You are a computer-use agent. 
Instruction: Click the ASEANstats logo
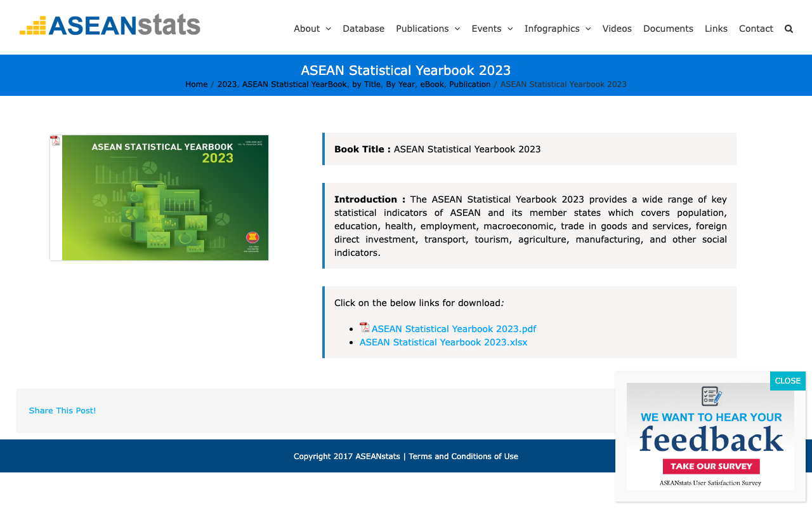(110, 25)
